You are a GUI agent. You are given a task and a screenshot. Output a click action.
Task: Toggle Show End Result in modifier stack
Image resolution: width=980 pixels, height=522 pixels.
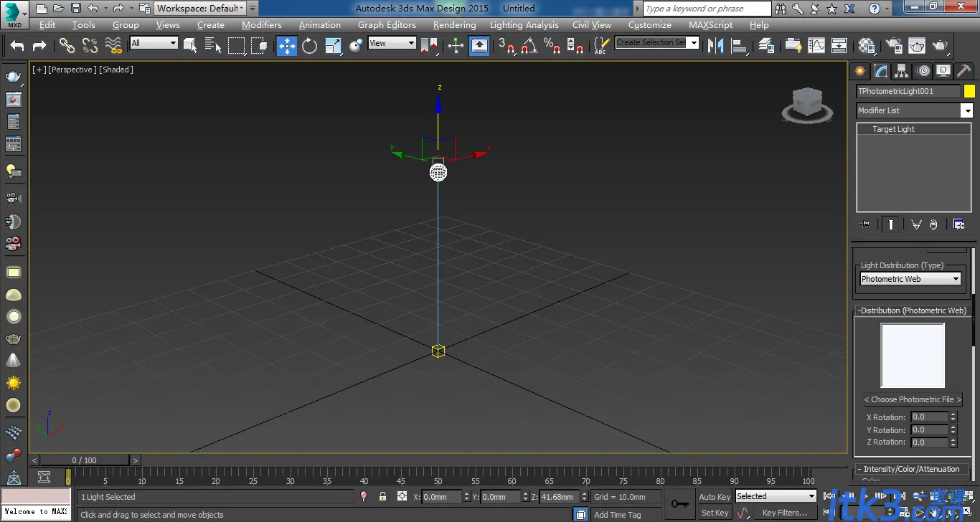[x=890, y=224]
